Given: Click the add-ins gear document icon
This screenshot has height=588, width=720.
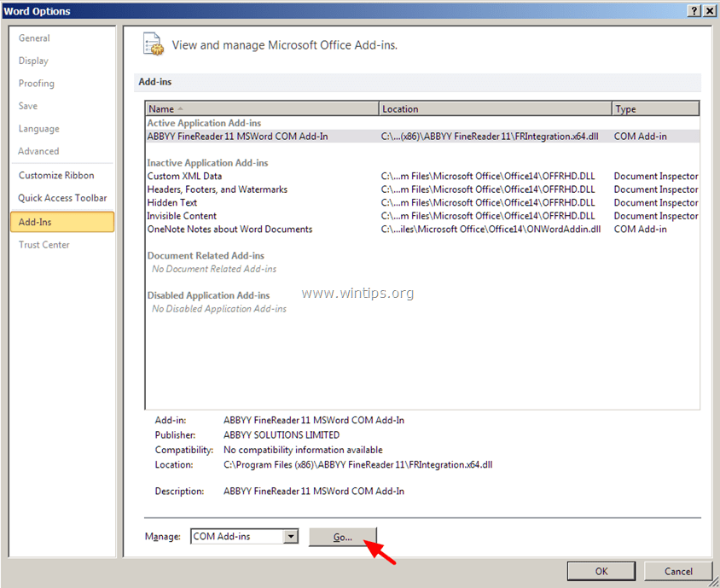Looking at the screenshot, I should click(153, 44).
